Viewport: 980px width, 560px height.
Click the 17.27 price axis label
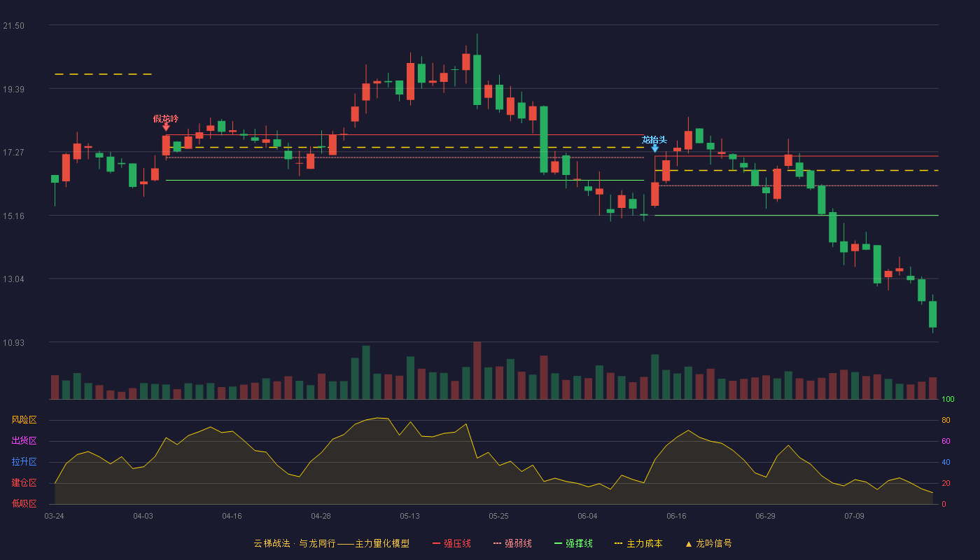click(x=14, y=153)
